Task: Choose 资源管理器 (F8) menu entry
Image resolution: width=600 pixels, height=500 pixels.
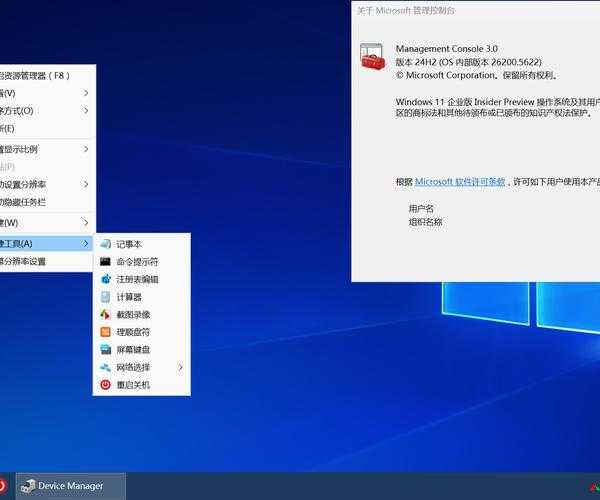Action: click(x=46, y=76)
